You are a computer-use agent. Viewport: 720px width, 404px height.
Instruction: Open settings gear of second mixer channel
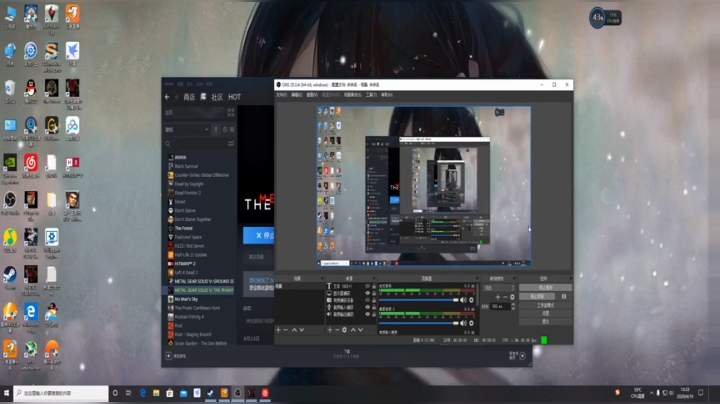471,323
